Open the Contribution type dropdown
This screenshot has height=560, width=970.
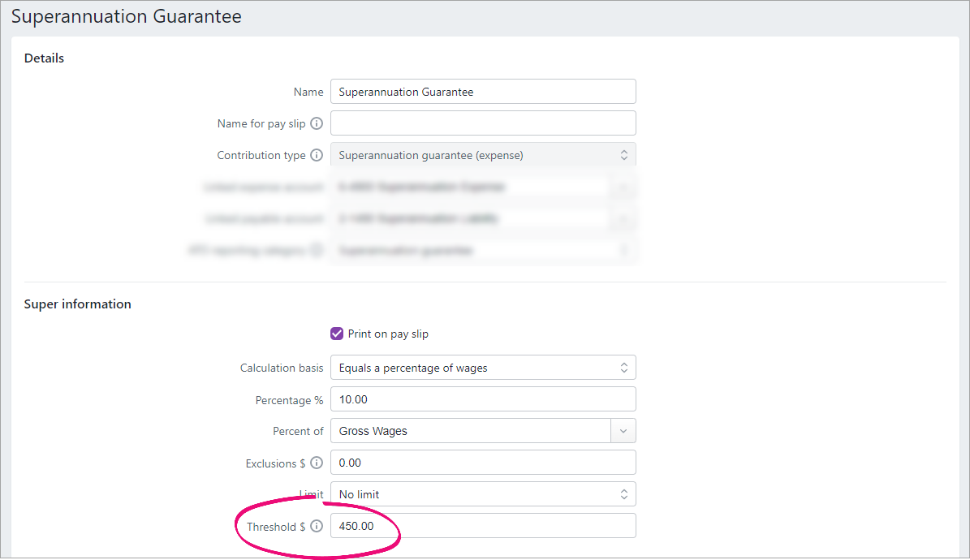[482, 155]
